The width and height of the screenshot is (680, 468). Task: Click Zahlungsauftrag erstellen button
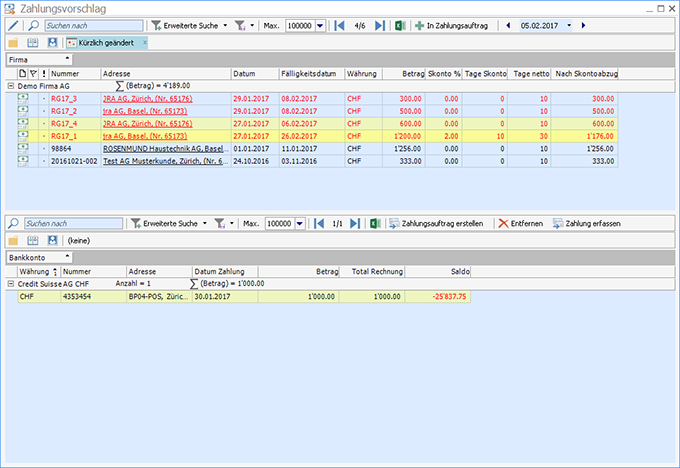point(436,223)
